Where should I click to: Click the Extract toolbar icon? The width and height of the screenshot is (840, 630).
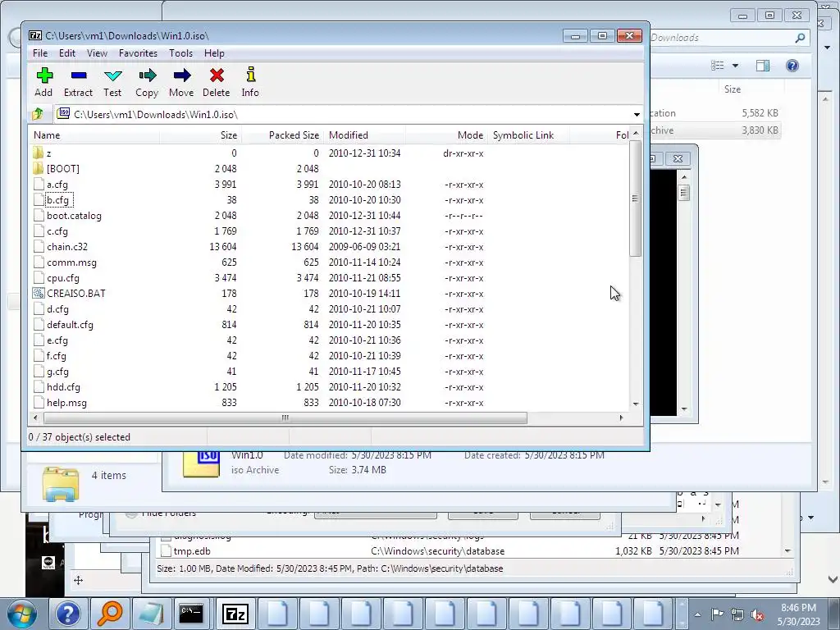[x=78, y=75]
